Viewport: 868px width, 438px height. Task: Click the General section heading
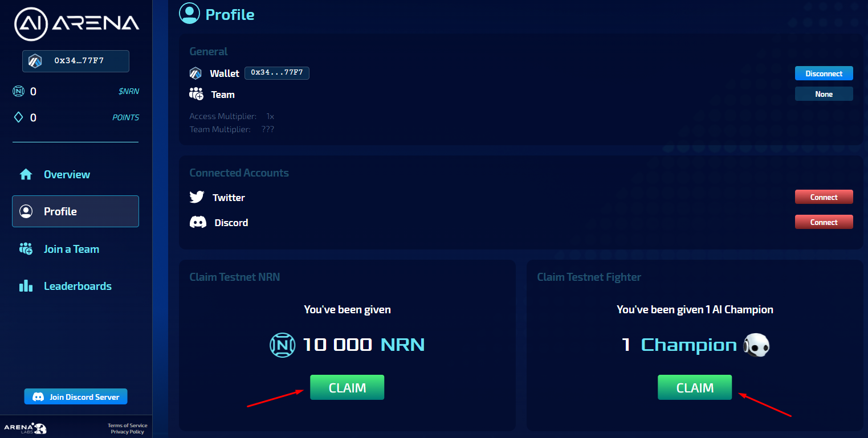click(209, 51)
